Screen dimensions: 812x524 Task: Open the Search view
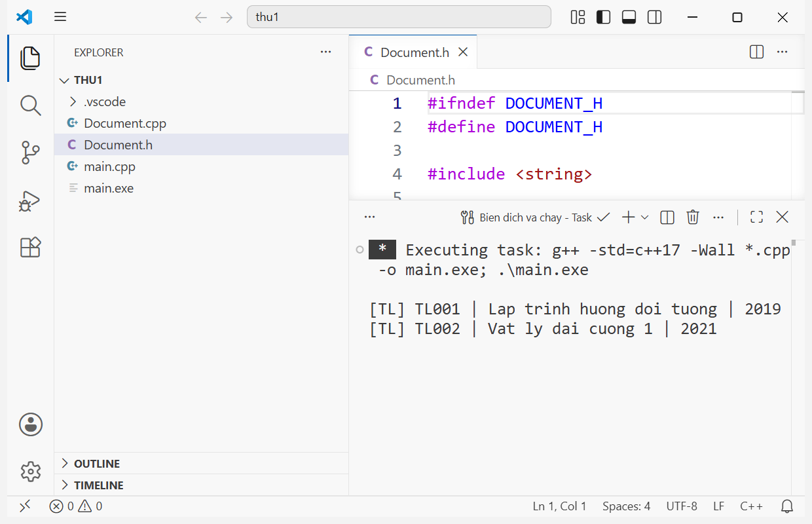[30, 105]
